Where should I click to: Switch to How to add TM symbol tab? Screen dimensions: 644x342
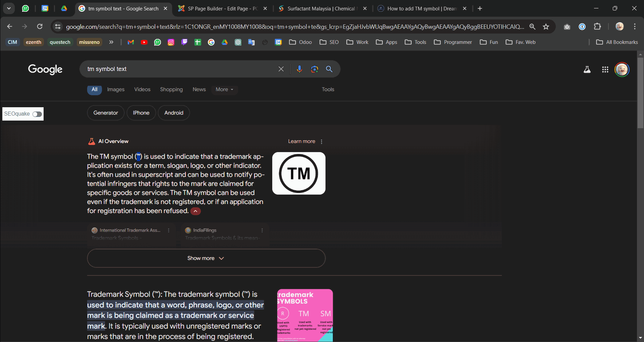422,8
